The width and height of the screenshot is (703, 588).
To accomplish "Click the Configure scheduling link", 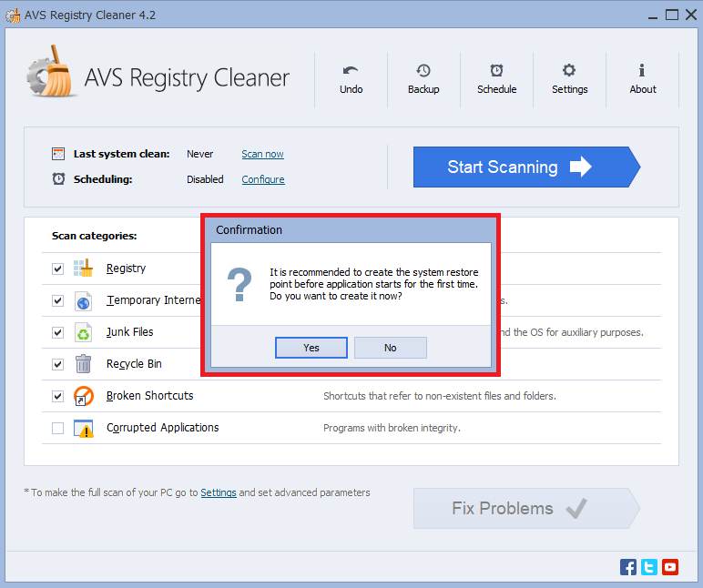I will coord(263,179).
